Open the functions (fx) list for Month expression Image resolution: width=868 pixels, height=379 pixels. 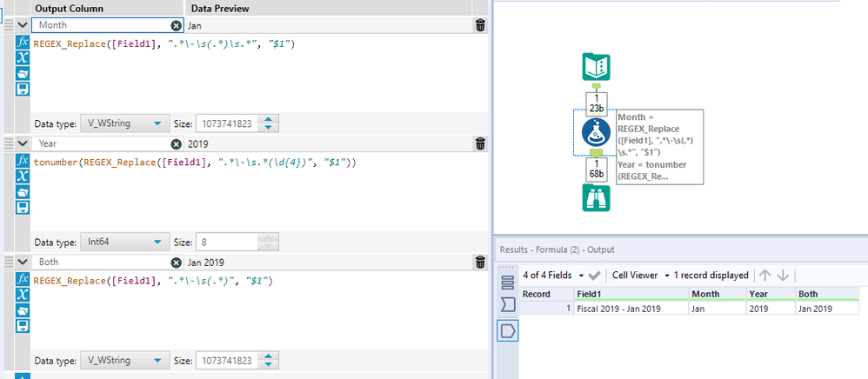tap(22, 42)
